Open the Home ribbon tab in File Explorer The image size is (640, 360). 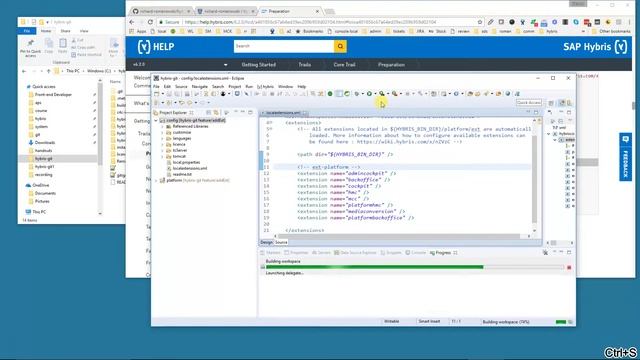tap(46, 31)
